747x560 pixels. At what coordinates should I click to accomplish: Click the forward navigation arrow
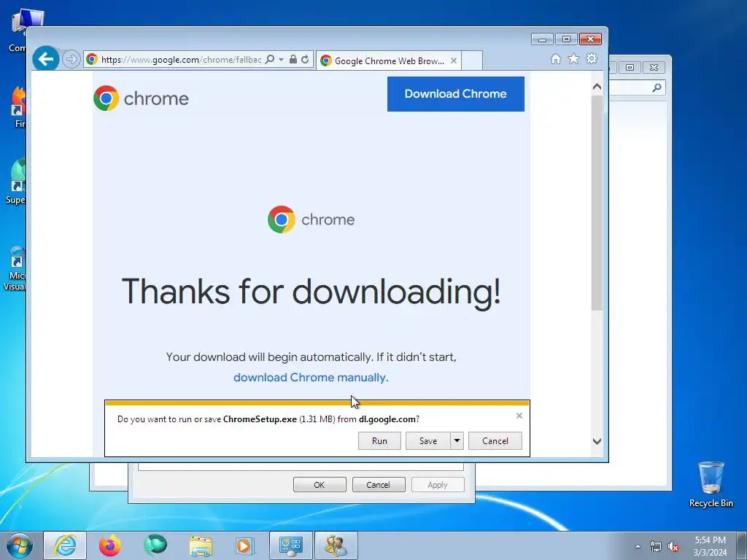point(71,60)
